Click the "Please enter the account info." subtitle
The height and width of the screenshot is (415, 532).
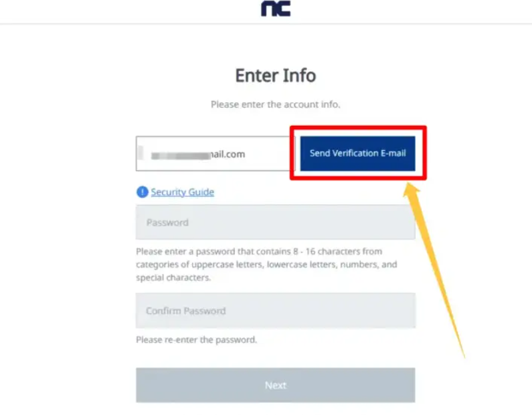pos(275,104)
